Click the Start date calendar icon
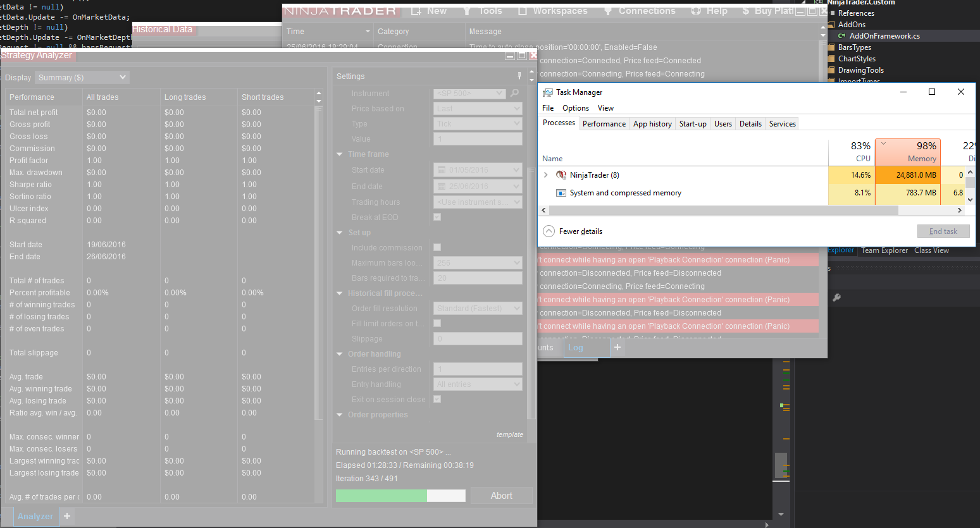Viewport: 980px width, 528px height. click(441, 170)
